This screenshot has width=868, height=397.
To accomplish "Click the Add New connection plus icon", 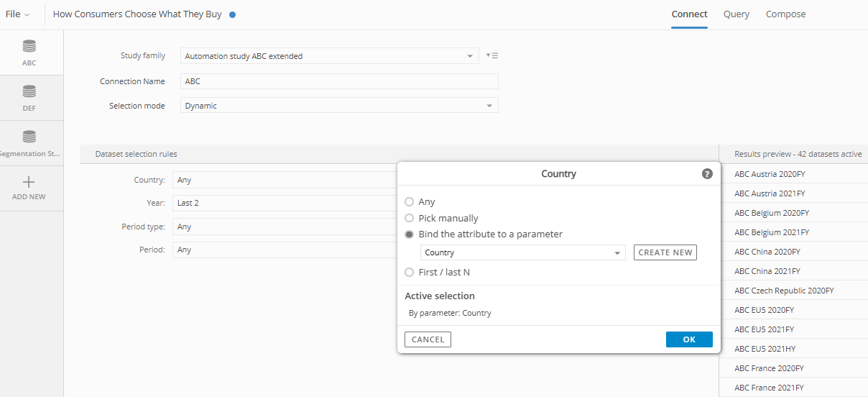I will click(x=29, y=183).
